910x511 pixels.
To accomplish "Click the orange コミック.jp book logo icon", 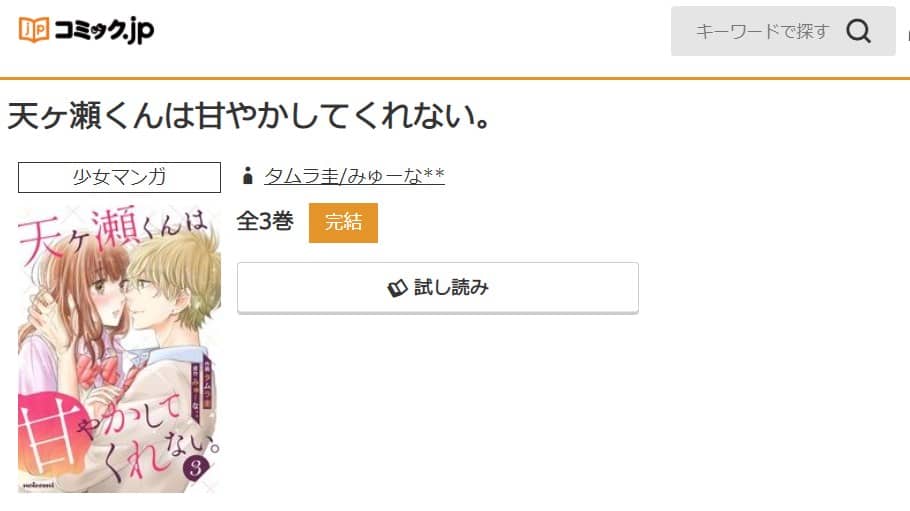I will point(33,30).
